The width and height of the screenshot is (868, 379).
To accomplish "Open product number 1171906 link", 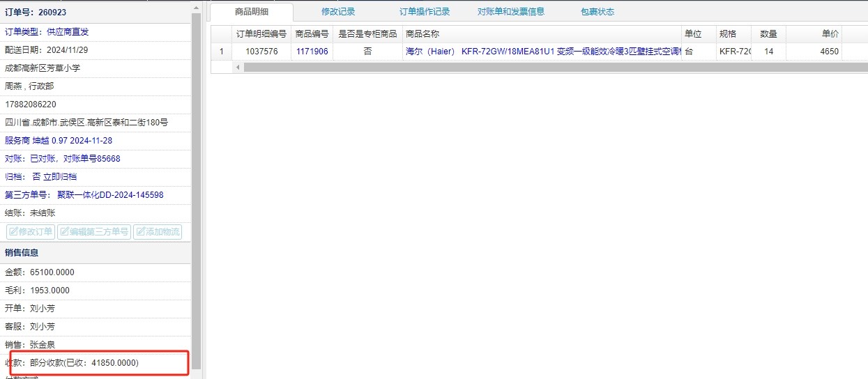I will pos(312,52).
